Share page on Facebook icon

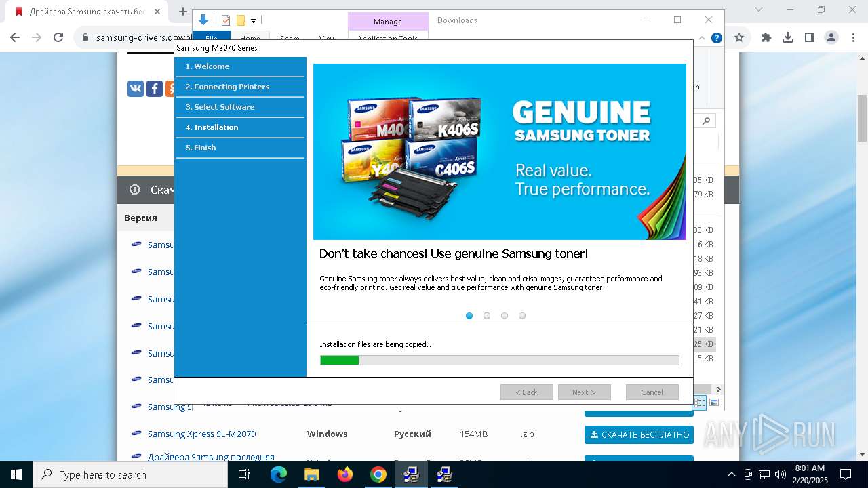(x=155, y=89)
